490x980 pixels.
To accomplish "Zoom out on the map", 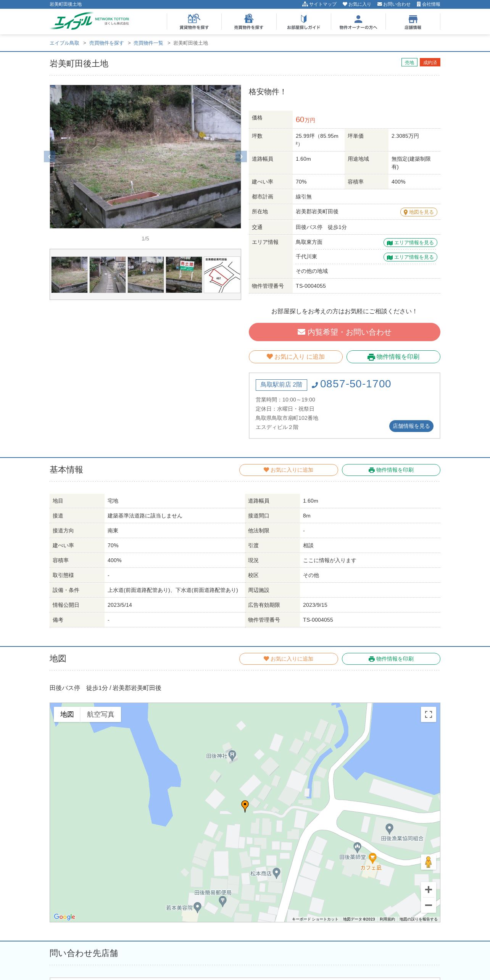I will coord(429,905).
